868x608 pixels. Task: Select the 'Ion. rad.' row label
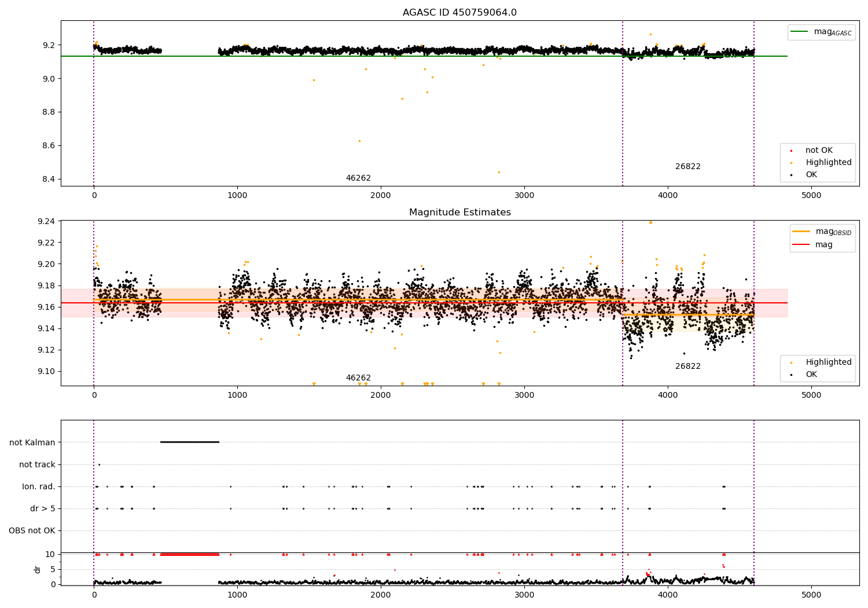coord(39,486)
